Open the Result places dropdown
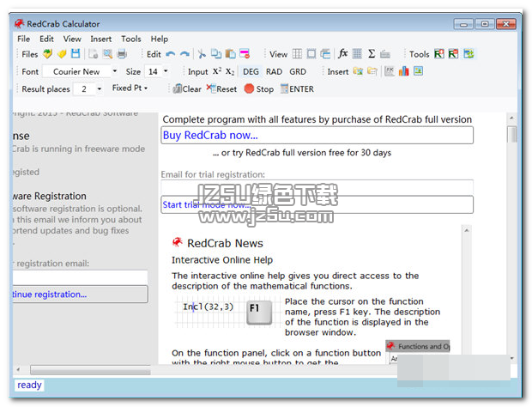Viewport: 532px width, 407px height. click(x=99, y=89)
